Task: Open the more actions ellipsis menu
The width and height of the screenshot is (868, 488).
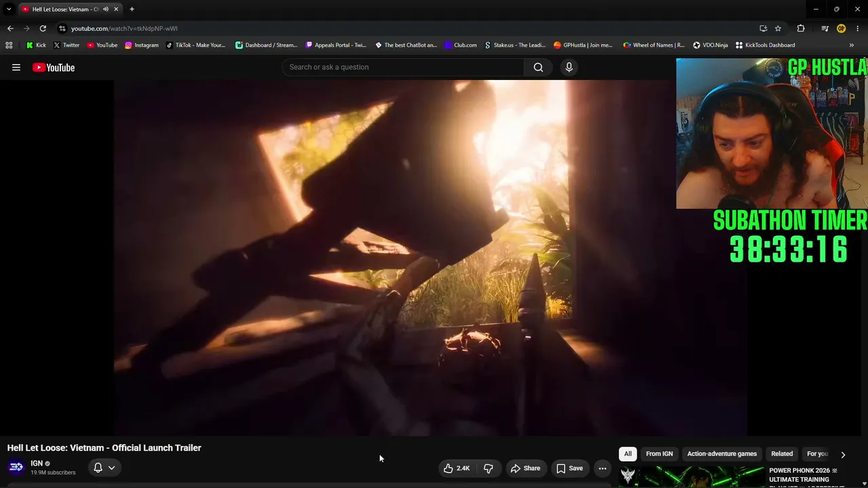Action: 602,468
